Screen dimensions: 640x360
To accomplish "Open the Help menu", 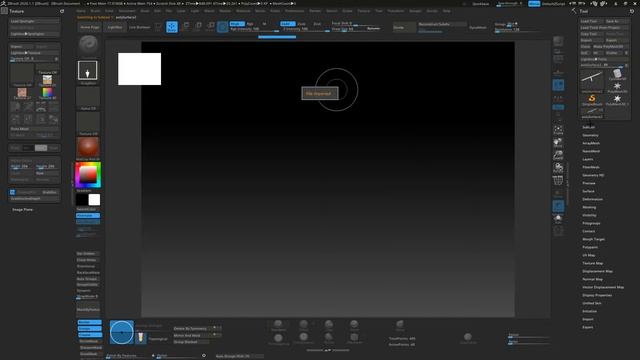I will coord(447,11).
